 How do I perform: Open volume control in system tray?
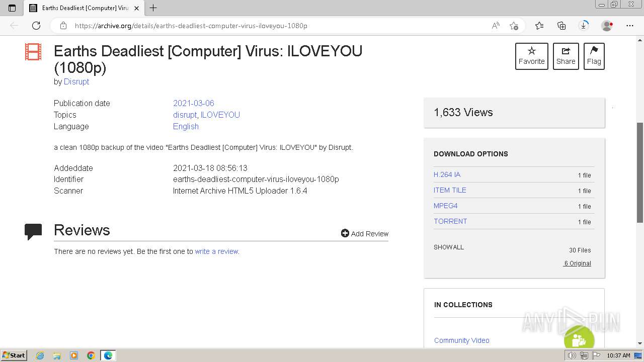(572, 355)
